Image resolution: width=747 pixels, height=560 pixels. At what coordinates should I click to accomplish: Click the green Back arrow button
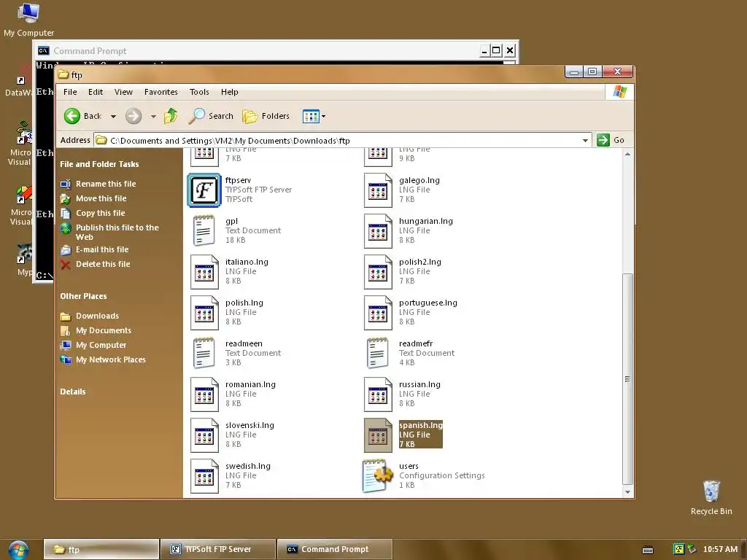point(72,116)
